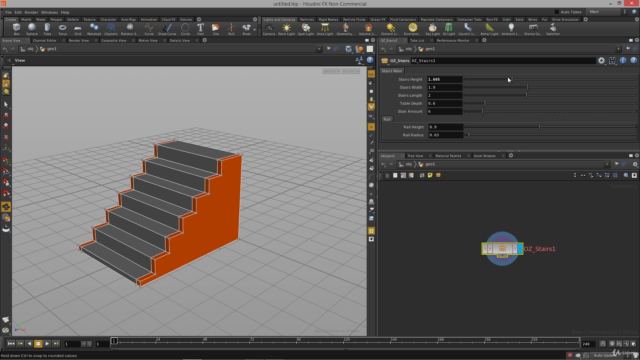Select the Sphere shelf tool
Screen dimensions: 640x360
click(31, 29)
